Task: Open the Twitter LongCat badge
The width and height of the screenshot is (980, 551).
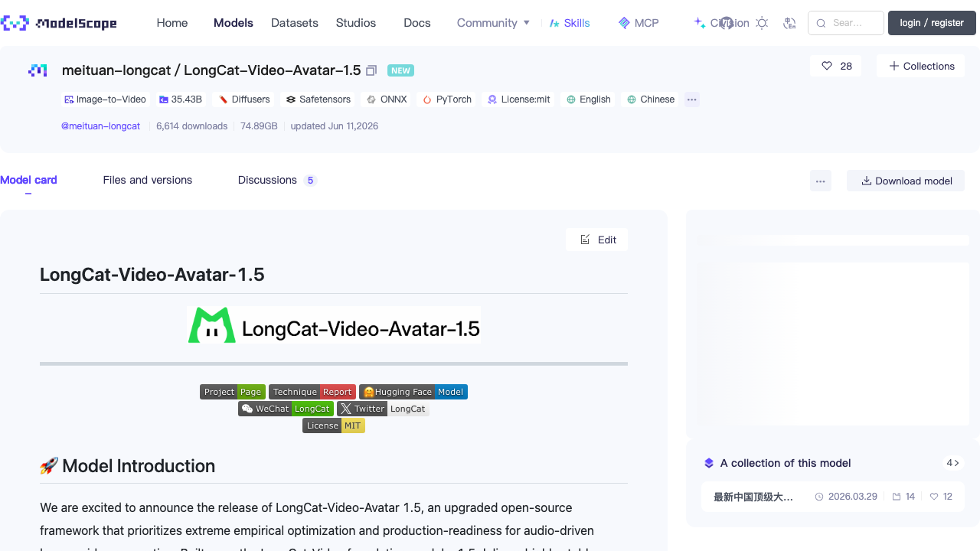Action: click(x=383, y=409)
